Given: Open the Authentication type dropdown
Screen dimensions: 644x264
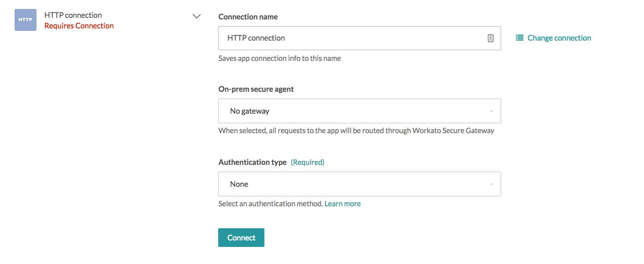Looking at the screenshot, I should tap(359, 184).
